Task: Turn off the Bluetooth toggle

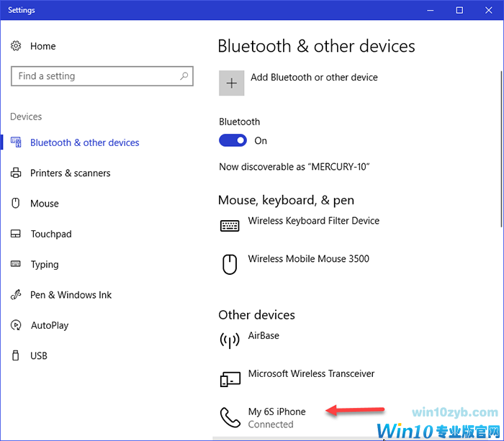Action: tap(233, 141)
